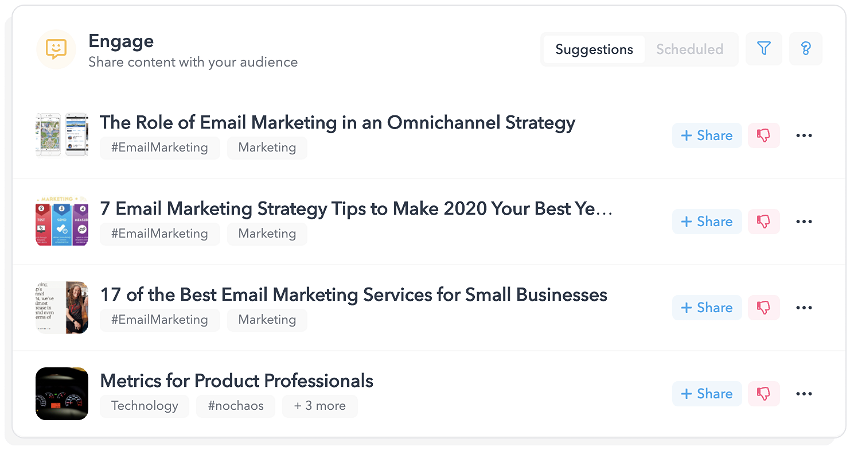Switch to the Suggestions tab
Screen dimensions: 850x450
(x=594, y=49)
